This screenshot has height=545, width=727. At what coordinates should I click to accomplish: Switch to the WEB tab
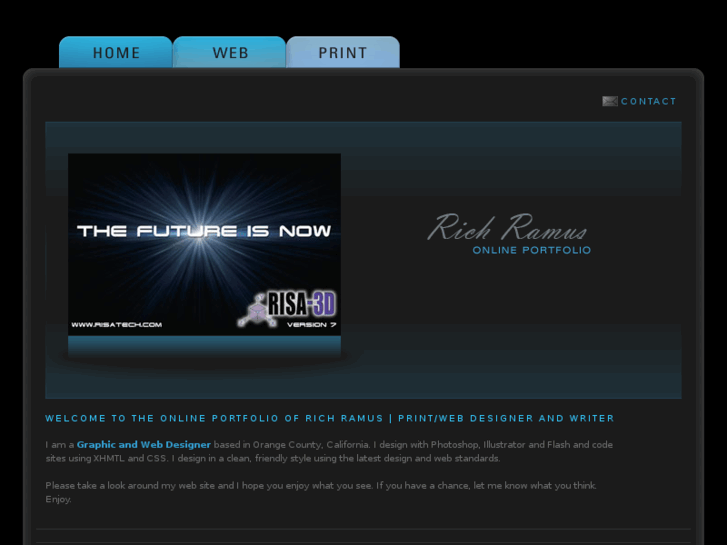point(230,52)
